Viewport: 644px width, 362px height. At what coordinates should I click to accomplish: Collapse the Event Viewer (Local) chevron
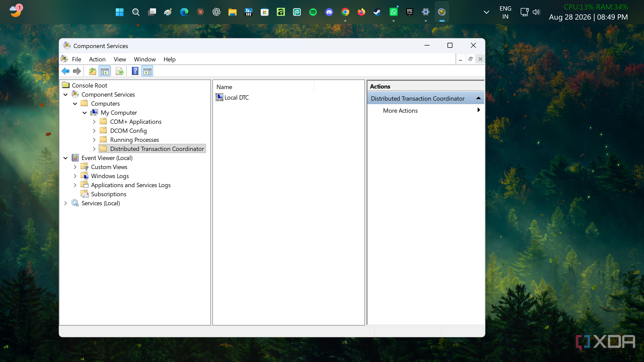(65, 158)
